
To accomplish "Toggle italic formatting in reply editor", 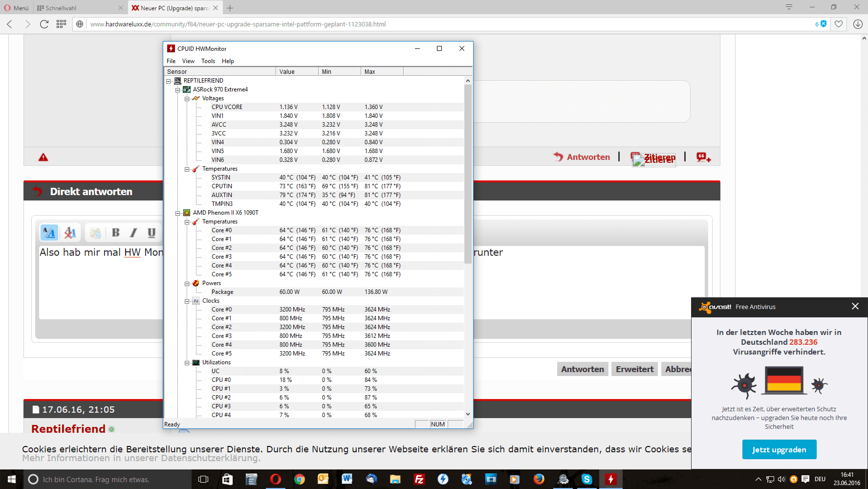I will [x=133, y=233].
